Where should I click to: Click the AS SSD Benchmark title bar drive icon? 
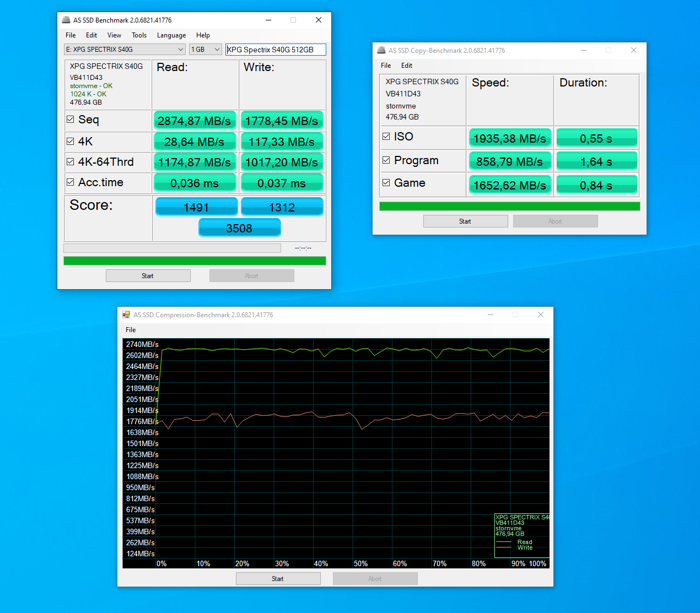[66, 20]
